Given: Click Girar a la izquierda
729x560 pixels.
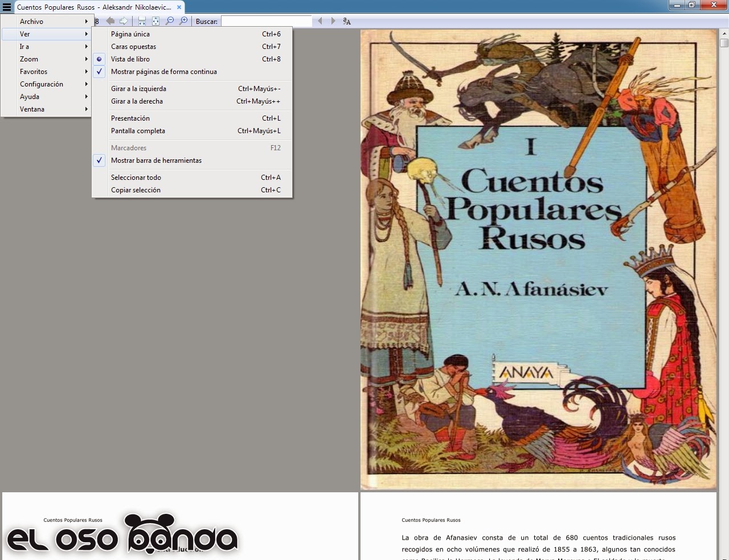Looking at the screenshot, I should click(193, 89).
